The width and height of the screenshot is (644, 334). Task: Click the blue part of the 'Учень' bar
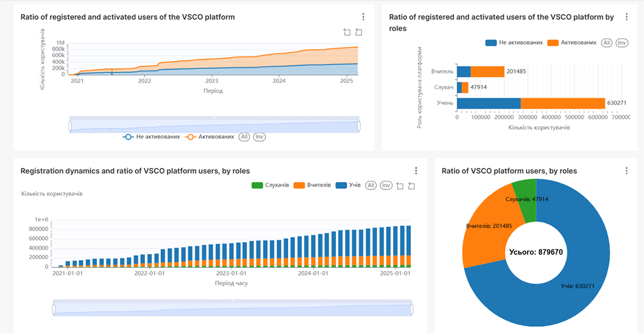coord(489,103)
